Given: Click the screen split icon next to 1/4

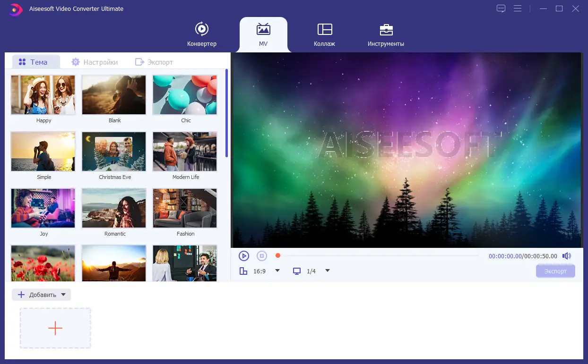Looking at the screenshot, I should coord(297,271).
